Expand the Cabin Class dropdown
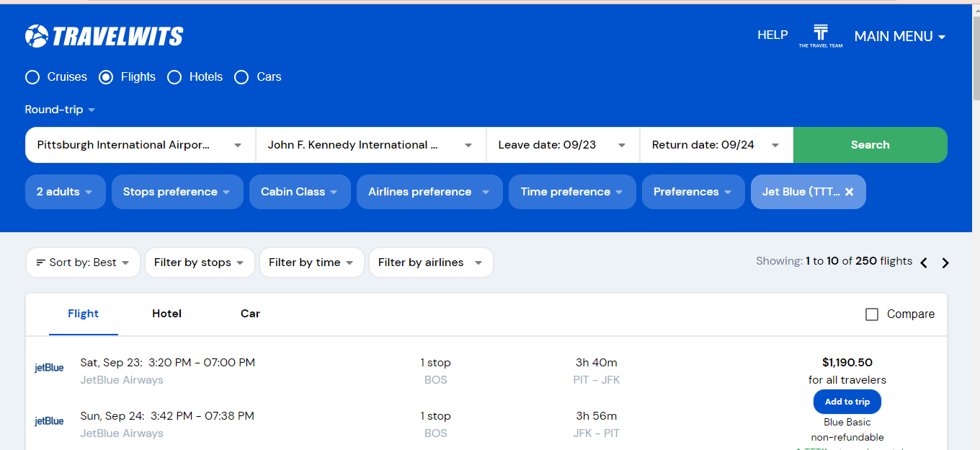The image size is (980, 450). pyautogui.click(x=300, y=192)
